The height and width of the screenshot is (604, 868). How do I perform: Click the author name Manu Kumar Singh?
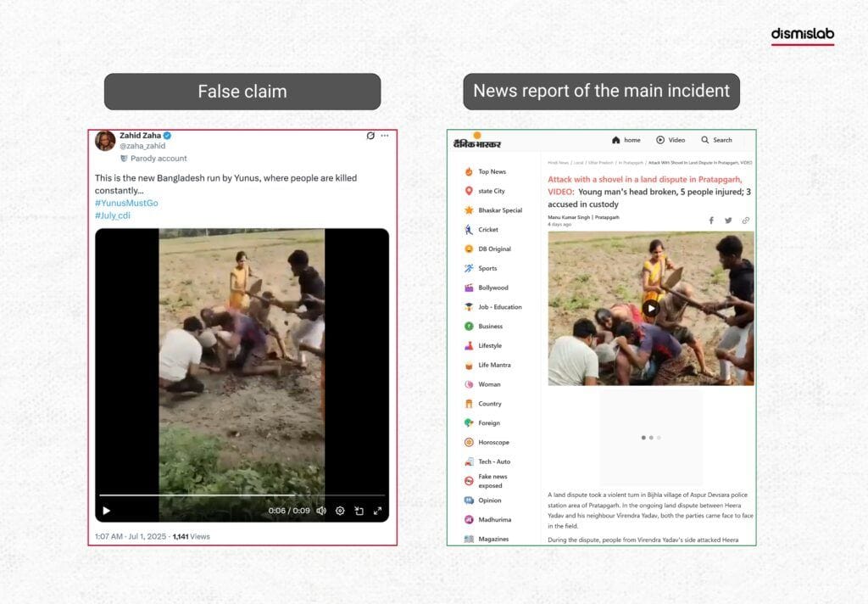pyautogui.click(x=569, y=218)
